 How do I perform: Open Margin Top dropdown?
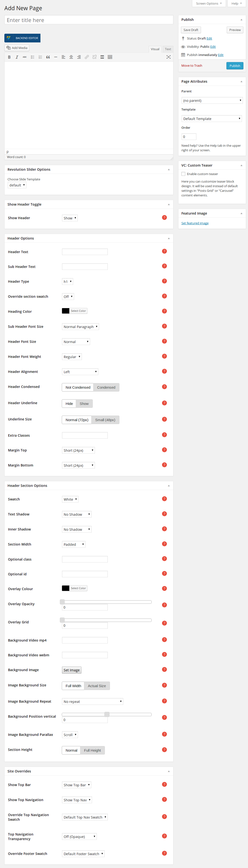coord(78,450)
